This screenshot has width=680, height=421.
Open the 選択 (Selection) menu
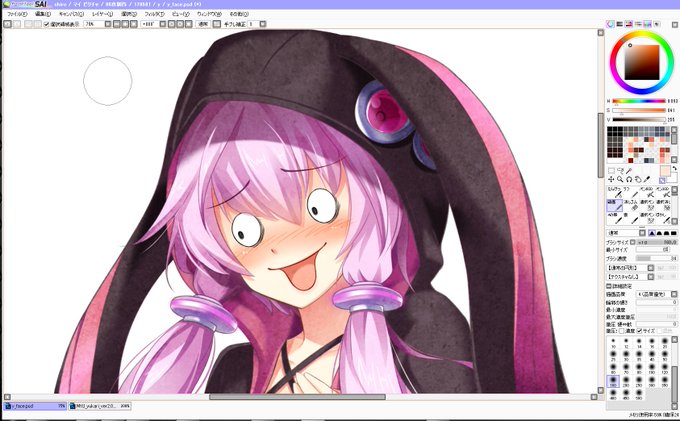pos(129,14)
